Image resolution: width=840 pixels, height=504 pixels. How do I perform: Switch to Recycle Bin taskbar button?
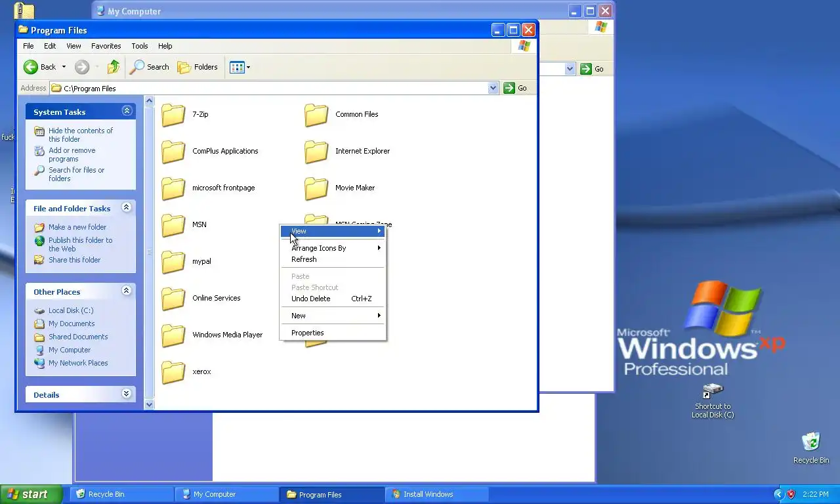point(122,494)
